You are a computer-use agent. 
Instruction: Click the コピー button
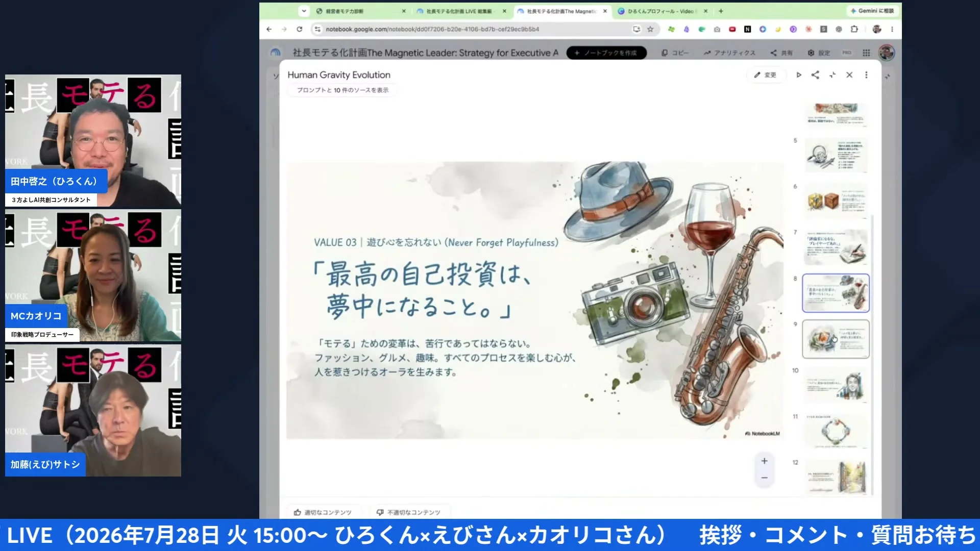coord(675,53)
